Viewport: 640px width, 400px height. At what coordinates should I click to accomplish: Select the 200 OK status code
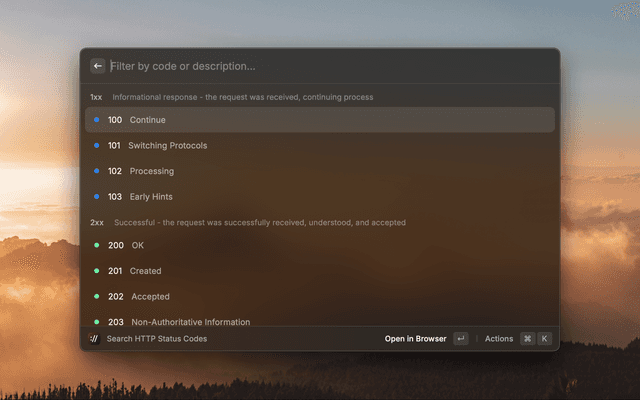click(320, 245)
